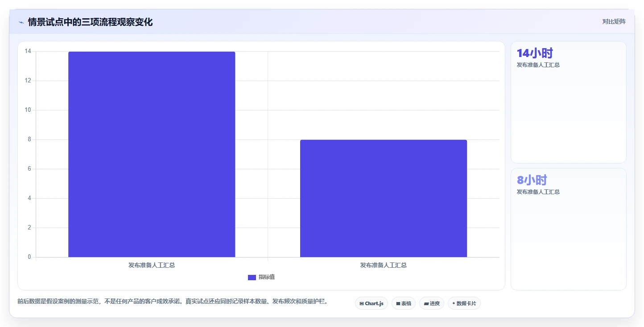
Task: Click the footer note starting with 前后数据是假设案例
Action: coord(174,301)
